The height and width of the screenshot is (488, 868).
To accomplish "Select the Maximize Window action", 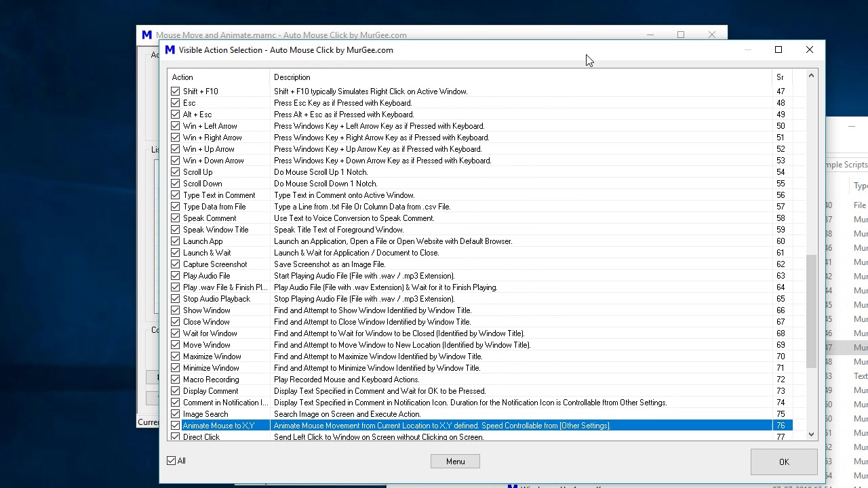I will click(x=480, y=357).
